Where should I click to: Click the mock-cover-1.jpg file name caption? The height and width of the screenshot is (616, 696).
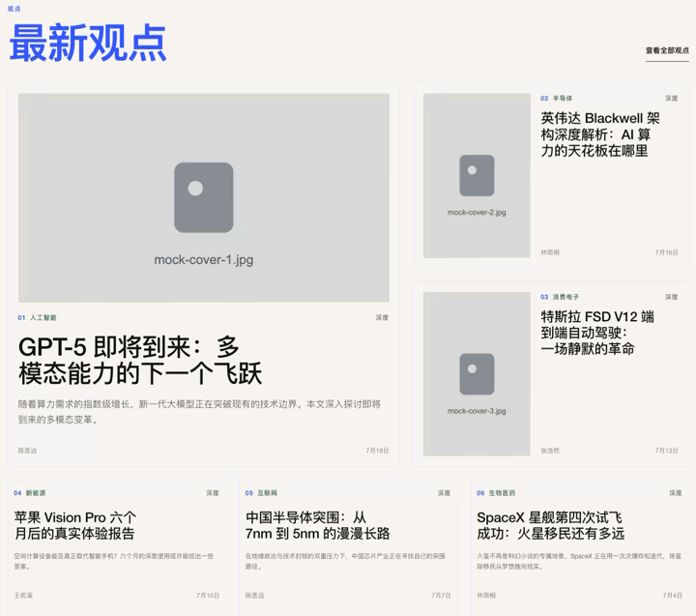click(204, 260)
